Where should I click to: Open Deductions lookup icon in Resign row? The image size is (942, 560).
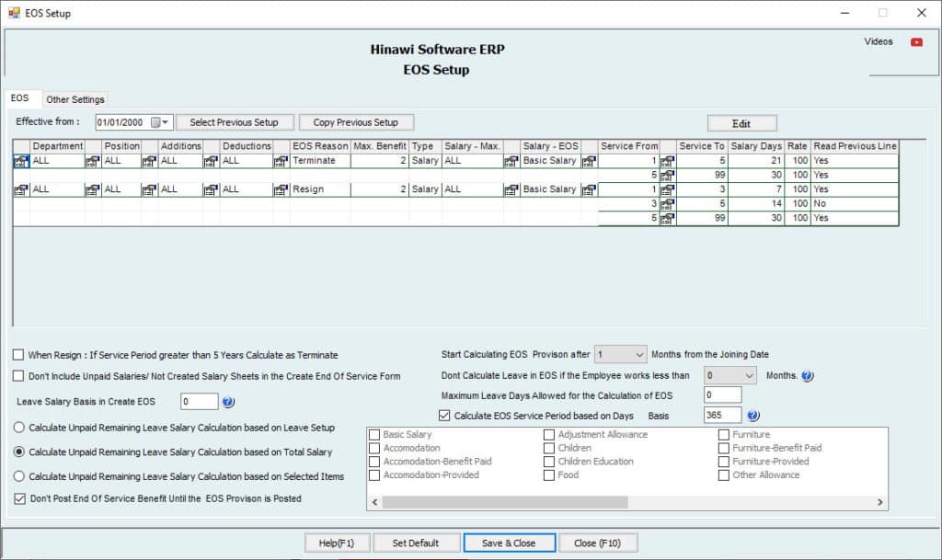281,189
